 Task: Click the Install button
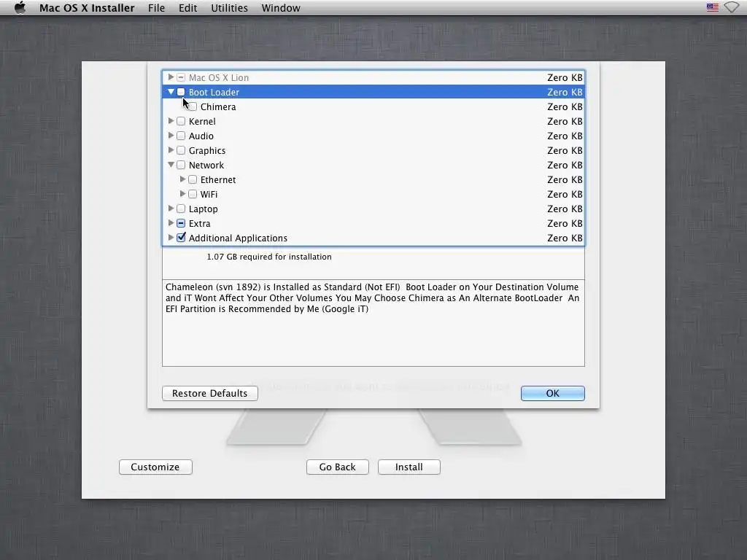click(409, 467)
